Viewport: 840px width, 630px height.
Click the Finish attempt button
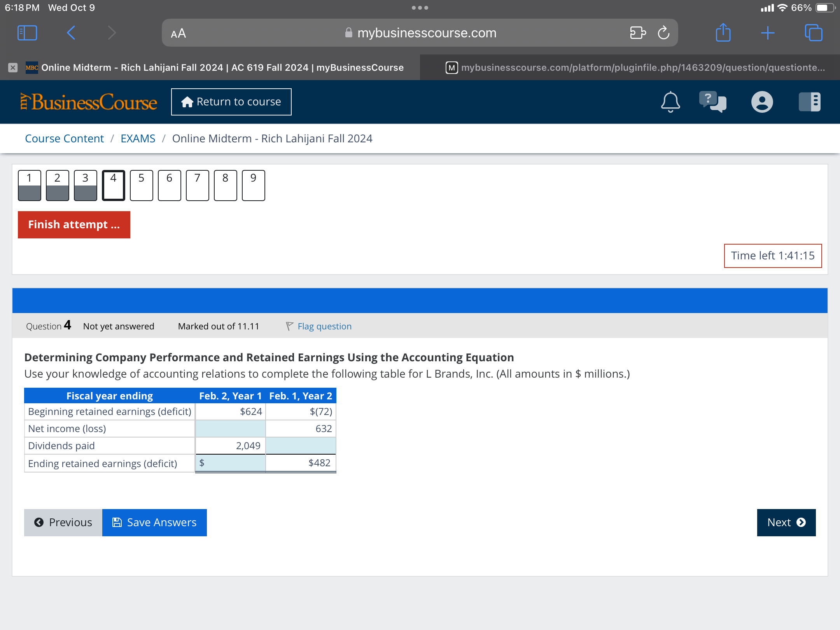click(x=74, y=225)
